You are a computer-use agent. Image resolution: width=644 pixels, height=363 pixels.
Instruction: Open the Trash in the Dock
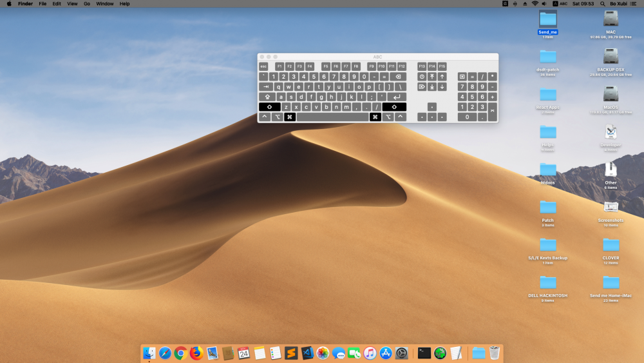[x=495, y=353]
